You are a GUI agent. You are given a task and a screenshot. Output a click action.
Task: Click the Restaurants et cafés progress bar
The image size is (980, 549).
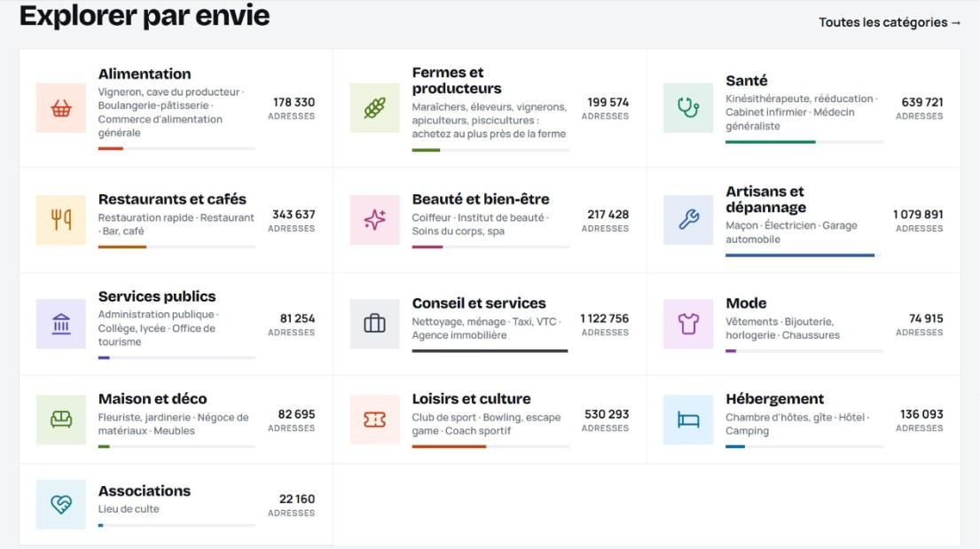tap(176, 247)
